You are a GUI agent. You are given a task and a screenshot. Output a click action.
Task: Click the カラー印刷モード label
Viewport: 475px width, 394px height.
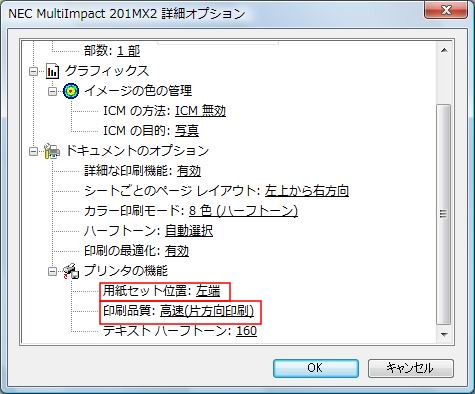click(134, 211)
